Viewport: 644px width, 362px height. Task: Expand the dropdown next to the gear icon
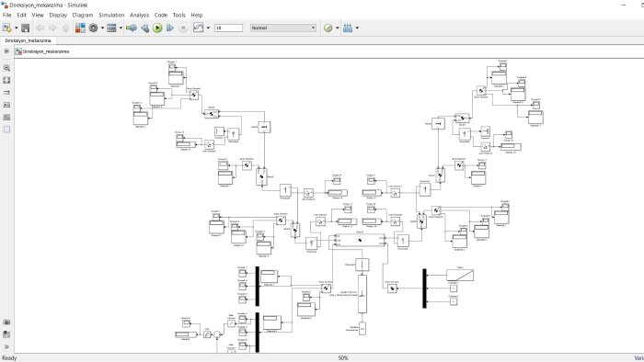(102, 28)
